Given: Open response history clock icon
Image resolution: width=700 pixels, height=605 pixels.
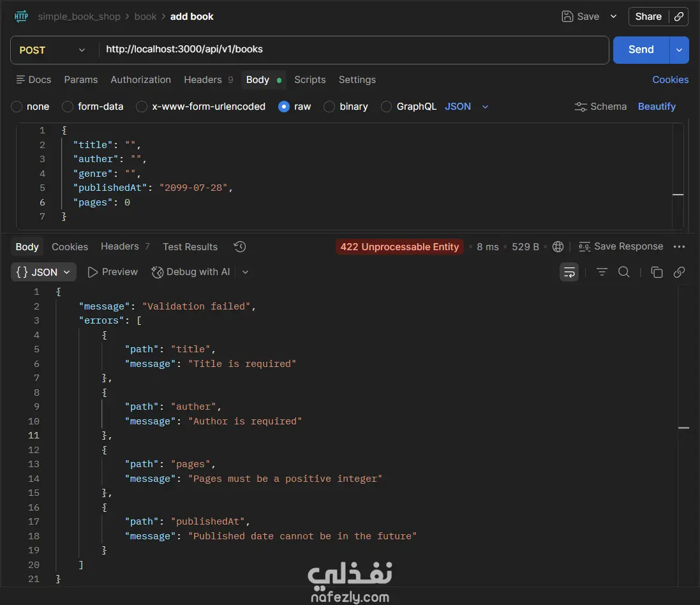Looking at the screenshot, I should tap(240, 246).
